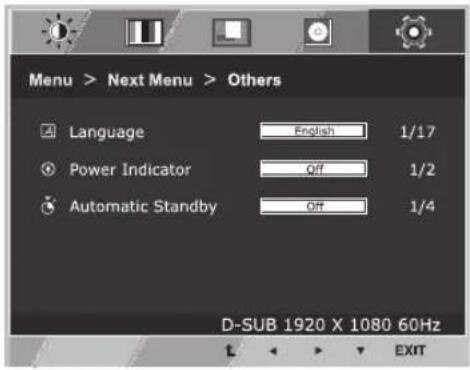Click the Language row icon
The height and width of the screenshot is (370, 470).
(48, 131)
